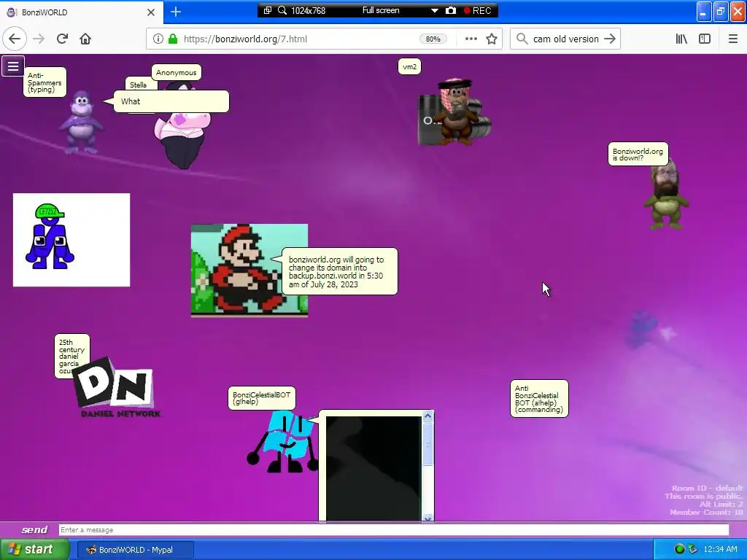Reset zoom via the 80% badge
The height and width of the screenshot is (560, 747).
[433, 39]
